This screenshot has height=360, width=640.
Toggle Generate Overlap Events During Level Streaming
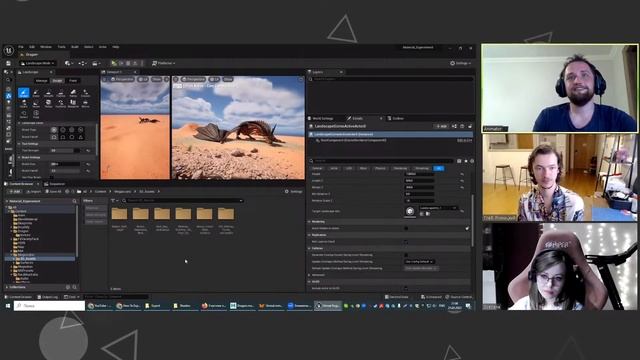tap(406, 255)
